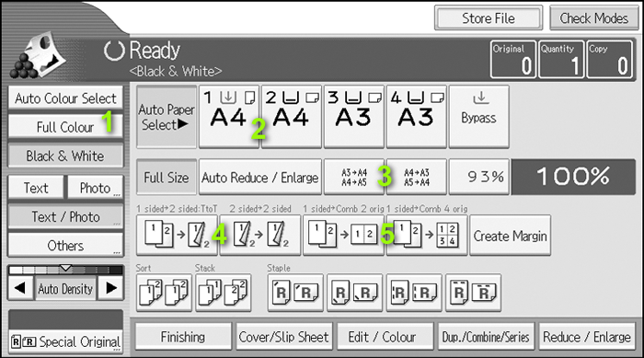Select A3→A4 reduce preset

pos(354,177)
